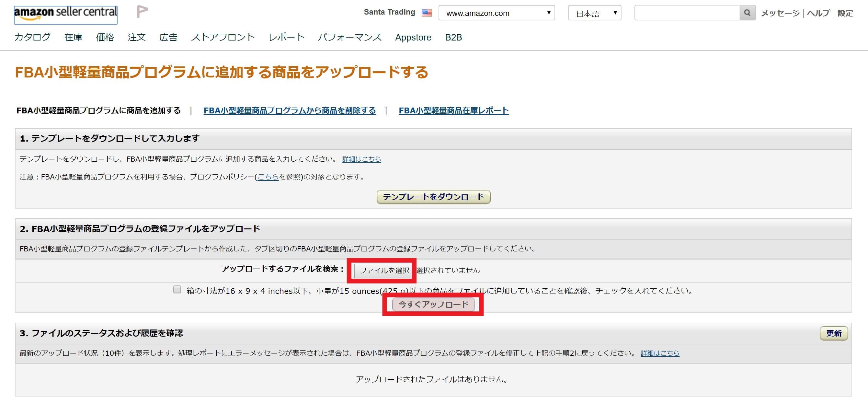Screen dimensions: 868x416
Task: Open the レポート menu
Action: click(286, 37)
